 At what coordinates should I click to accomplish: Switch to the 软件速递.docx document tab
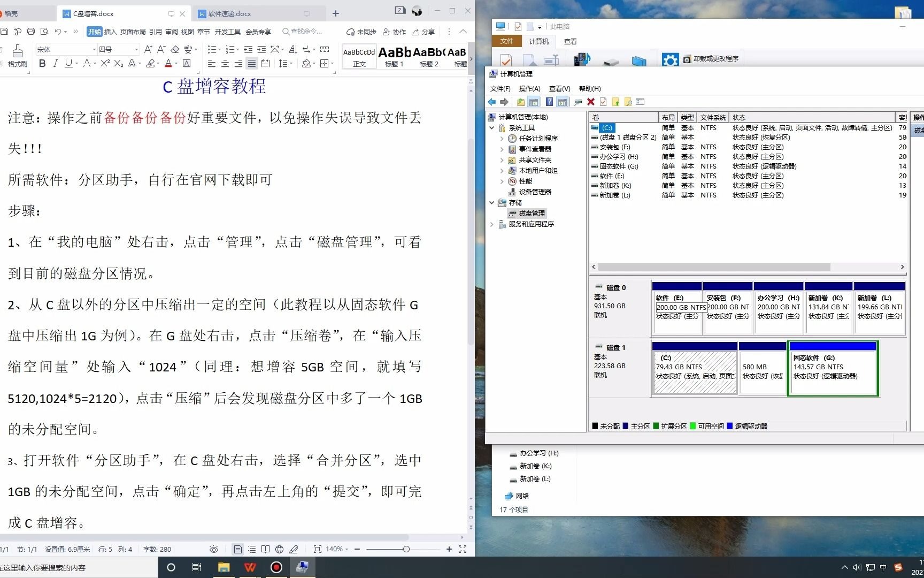tap(230, 13)
